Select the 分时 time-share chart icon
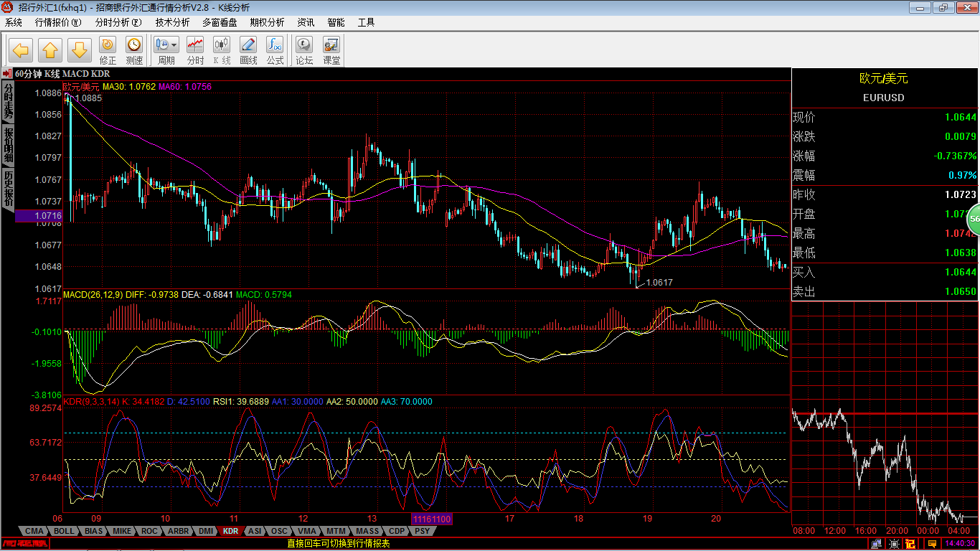Screen dimensions: 980x551 pos(195,46)
